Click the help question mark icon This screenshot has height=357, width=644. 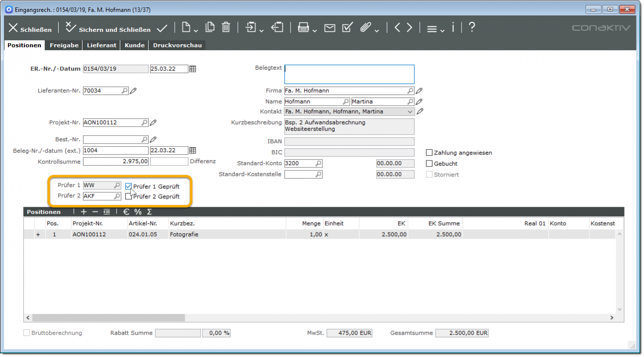(472, 27)
